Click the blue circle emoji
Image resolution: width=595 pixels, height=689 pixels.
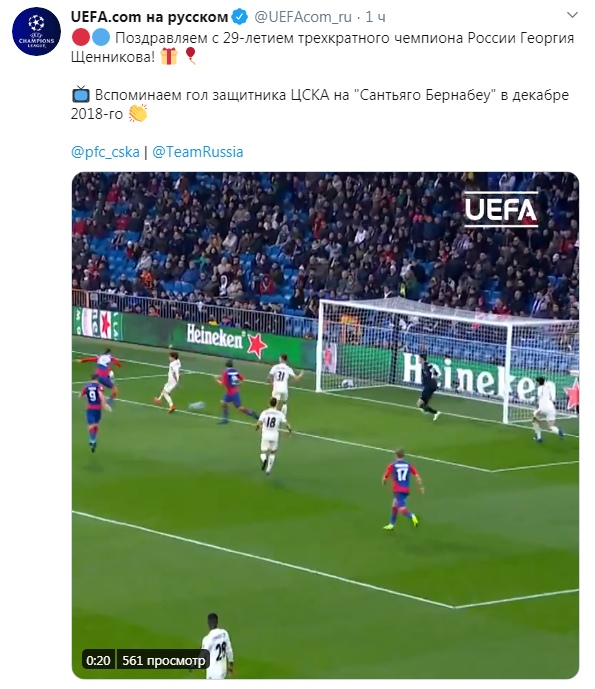(x=101, y=38)
